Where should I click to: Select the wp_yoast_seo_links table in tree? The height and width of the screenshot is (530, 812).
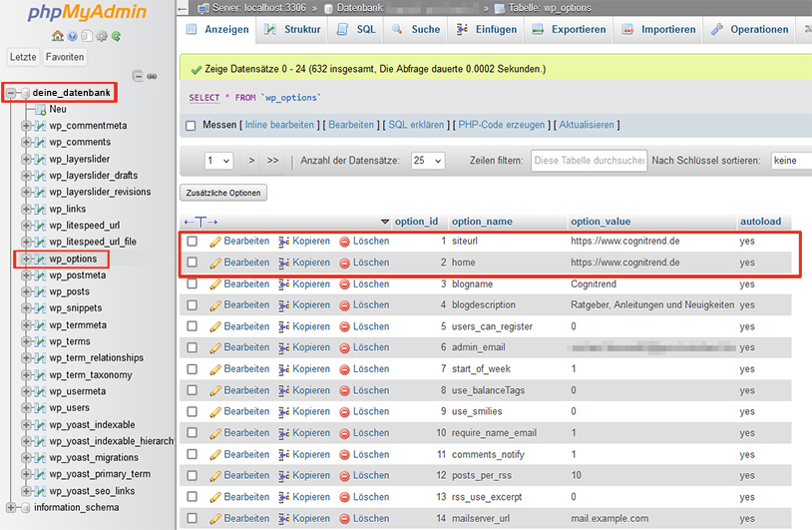pyautogui.click(x=92, y=491)
